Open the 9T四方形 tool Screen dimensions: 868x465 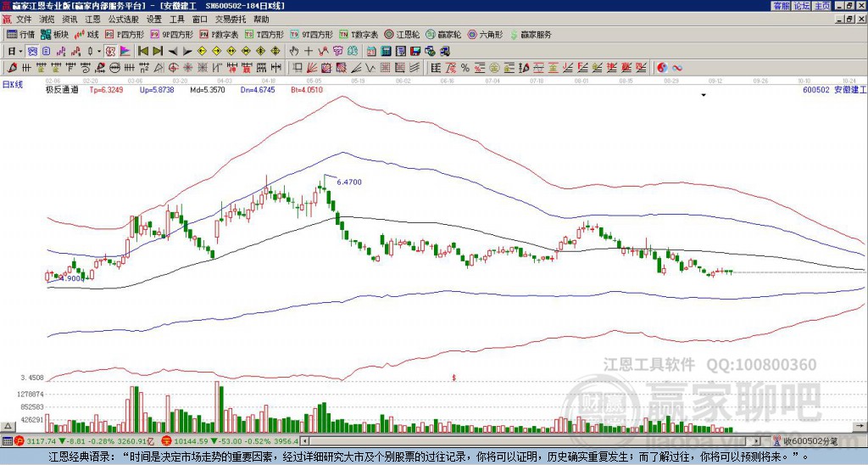coord(312,34)
